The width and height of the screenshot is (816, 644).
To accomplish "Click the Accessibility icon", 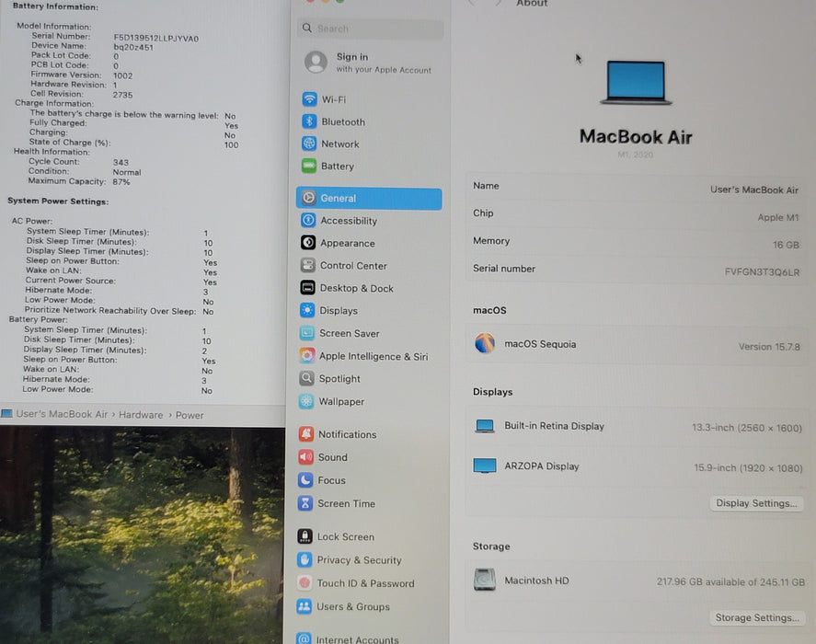I will (308, 220).
